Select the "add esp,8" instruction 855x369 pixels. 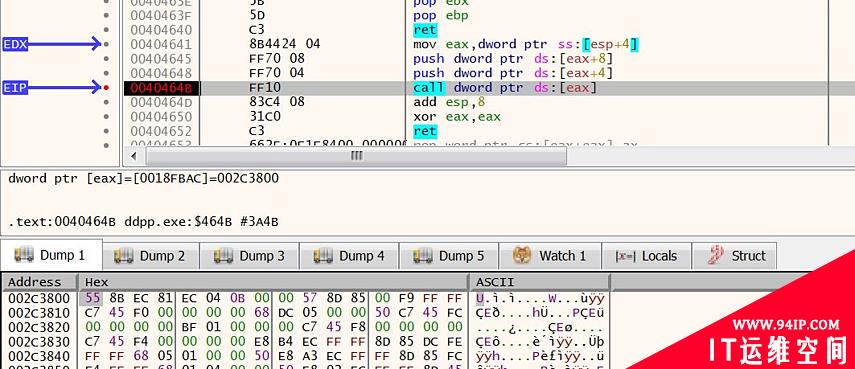(x=449, y=102)
